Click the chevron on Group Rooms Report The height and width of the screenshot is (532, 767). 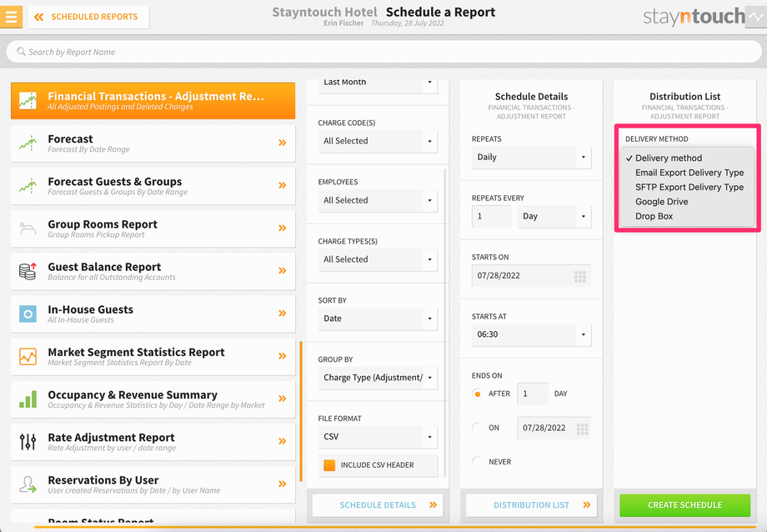coord(283,228)
